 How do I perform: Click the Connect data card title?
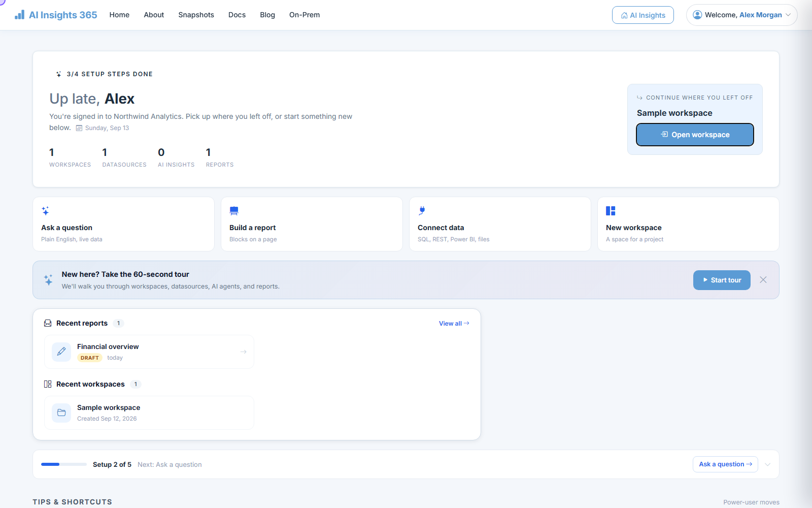[441, 228]
